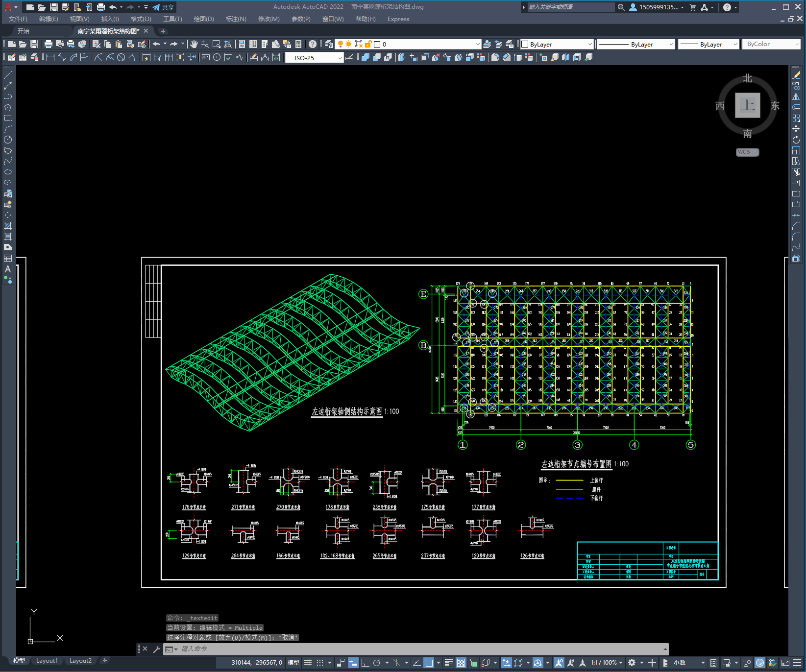Switch to the Layout1 tab
The width and height of the screenshot is (806, 672).
click(47, 661)
